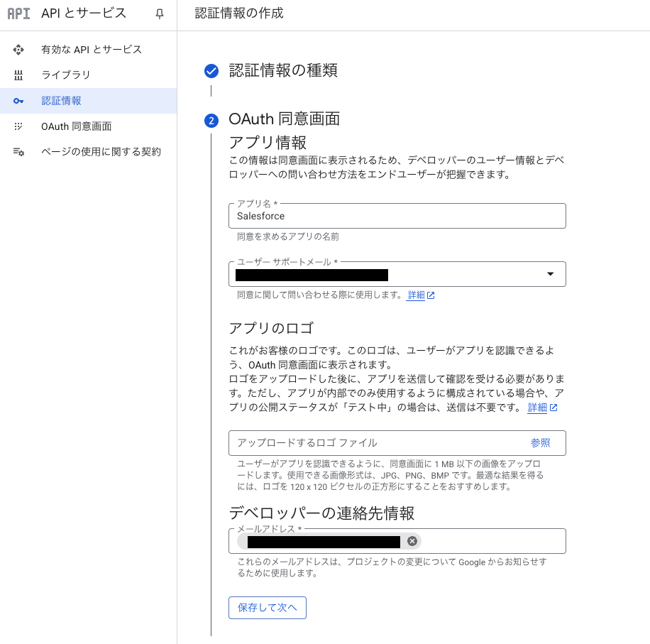
Task: Click the key icon for 認証情報
Action: point(18,101)
